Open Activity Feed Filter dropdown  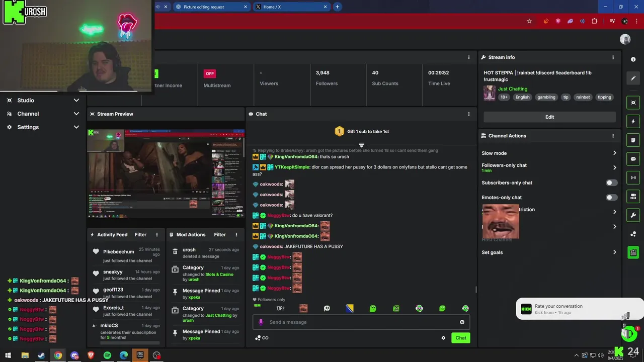tap(140, 235)
